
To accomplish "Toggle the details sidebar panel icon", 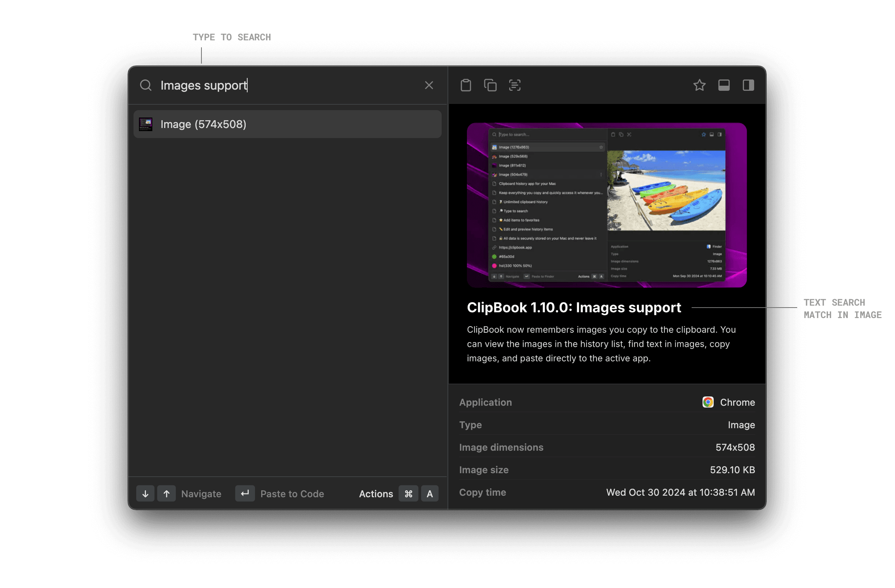I will tap(749, 85).
